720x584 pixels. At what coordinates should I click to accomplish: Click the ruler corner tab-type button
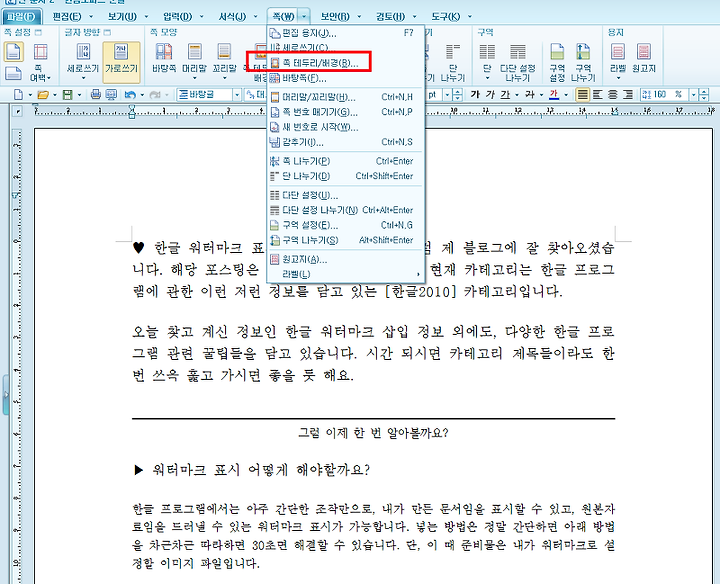17,111
